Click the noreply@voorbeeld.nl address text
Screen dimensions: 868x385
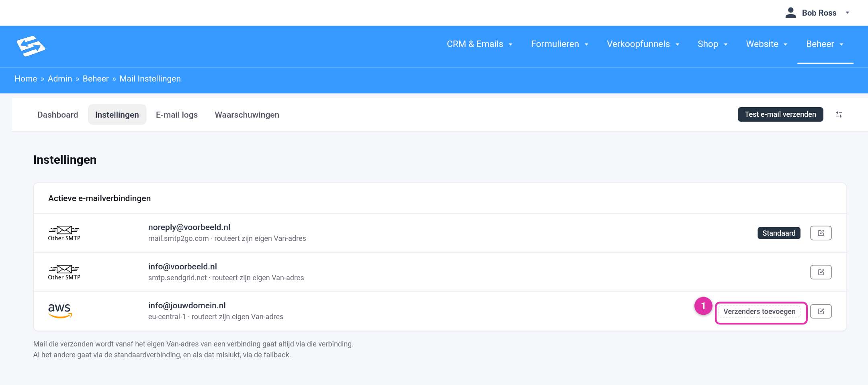[x=189, y=227]
